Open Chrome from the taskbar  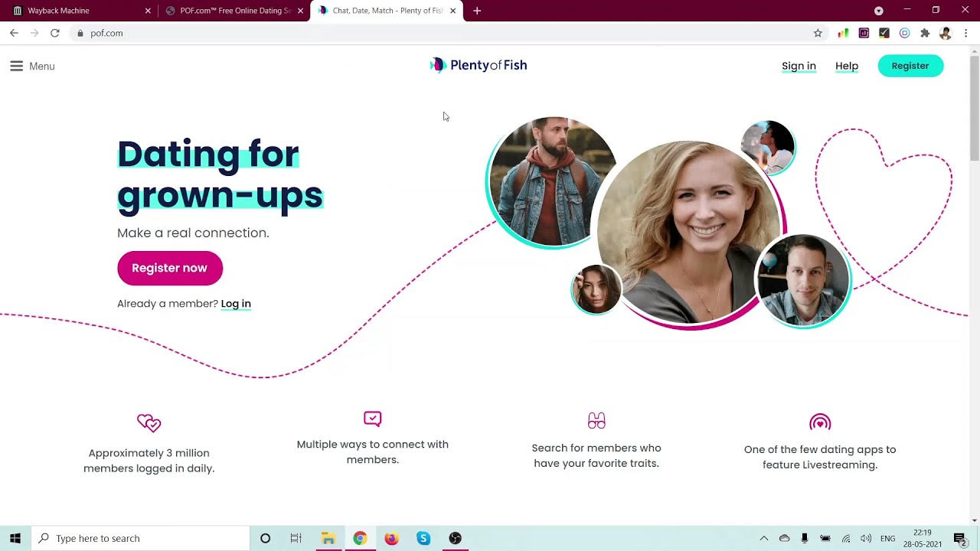click(360, 538)
